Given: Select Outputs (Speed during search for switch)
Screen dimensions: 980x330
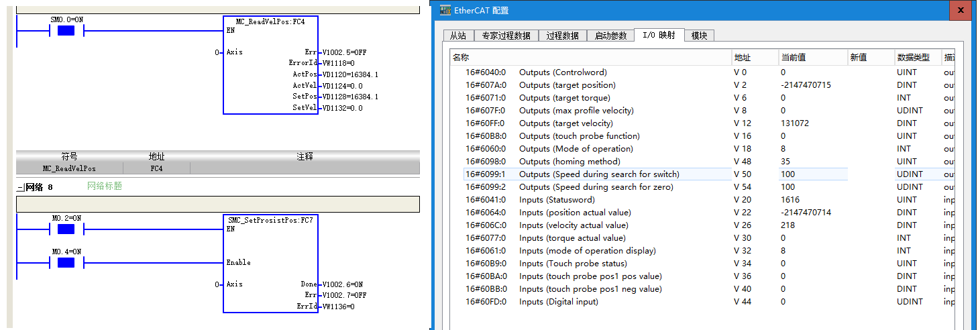Looking at the screenshot, I should [703, 174].
